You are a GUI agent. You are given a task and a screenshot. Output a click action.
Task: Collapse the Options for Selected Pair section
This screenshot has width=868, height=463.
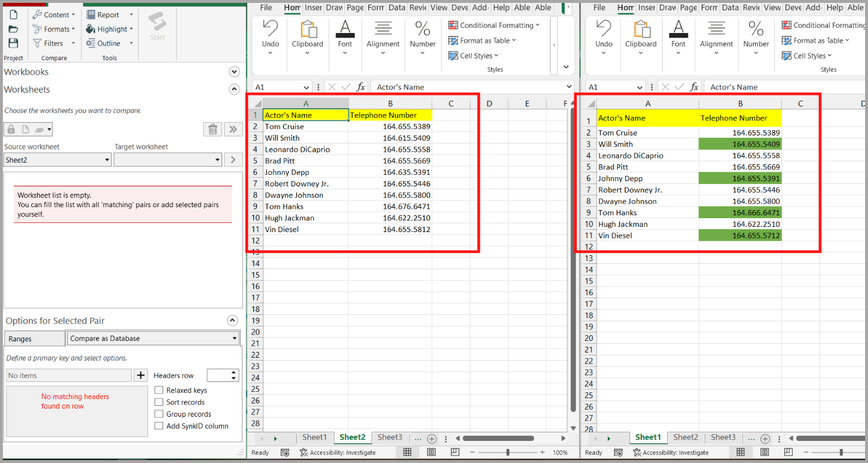pos(232,320)
